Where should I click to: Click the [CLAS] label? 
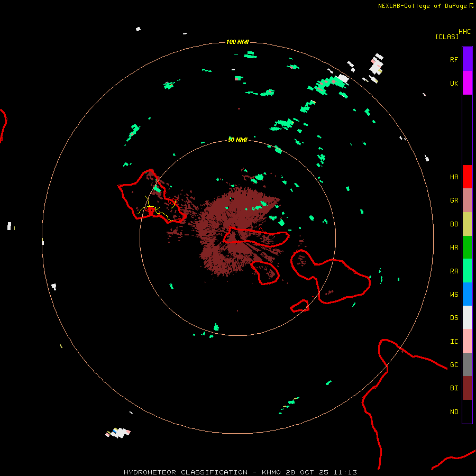coord(447,36)
